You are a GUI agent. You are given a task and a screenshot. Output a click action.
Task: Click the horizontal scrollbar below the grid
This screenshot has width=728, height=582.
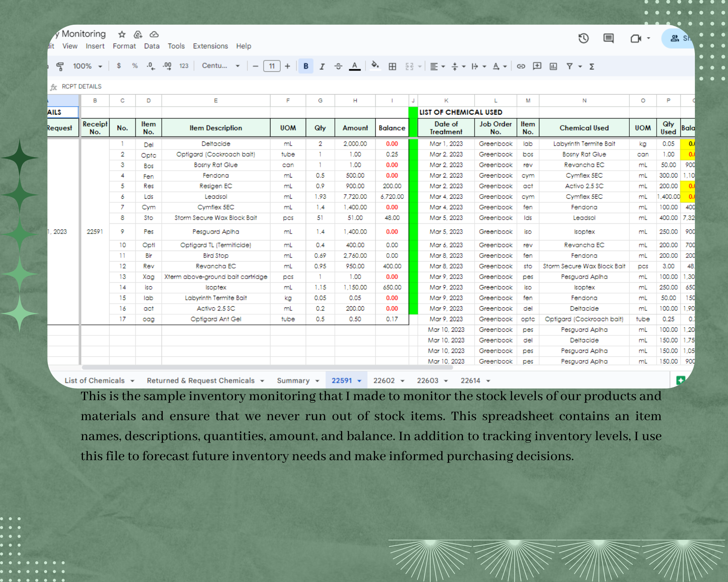point(268,367)
